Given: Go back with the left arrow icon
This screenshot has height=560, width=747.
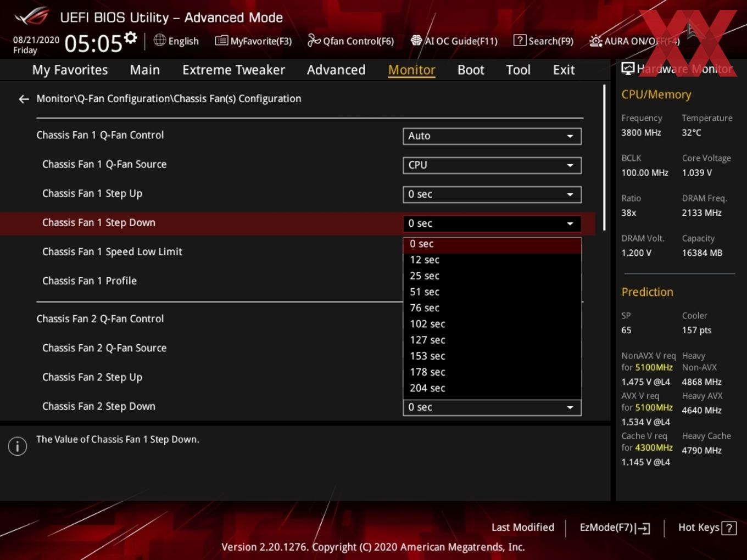Looking at the screenshot, I should pyautogui.click(x=24, y=99).
